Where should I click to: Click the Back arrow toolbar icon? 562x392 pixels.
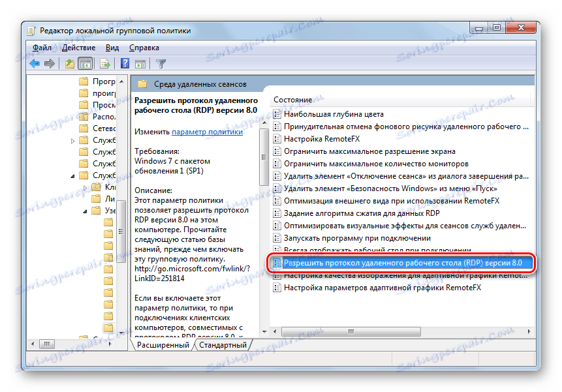pyautogui.click(x=35, y=64)
